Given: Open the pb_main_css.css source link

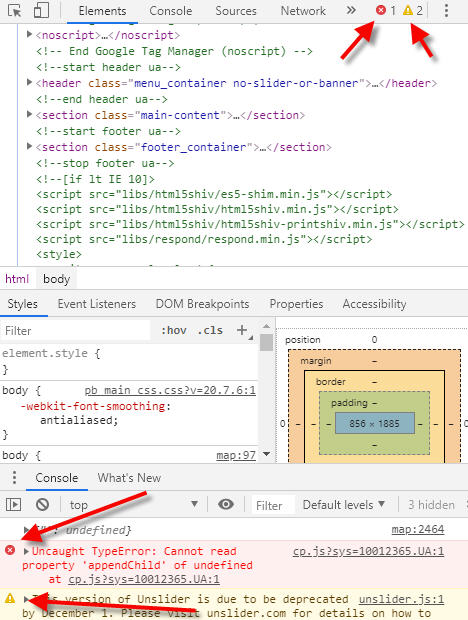Looking at the screenshot, I should coord(170,391).
